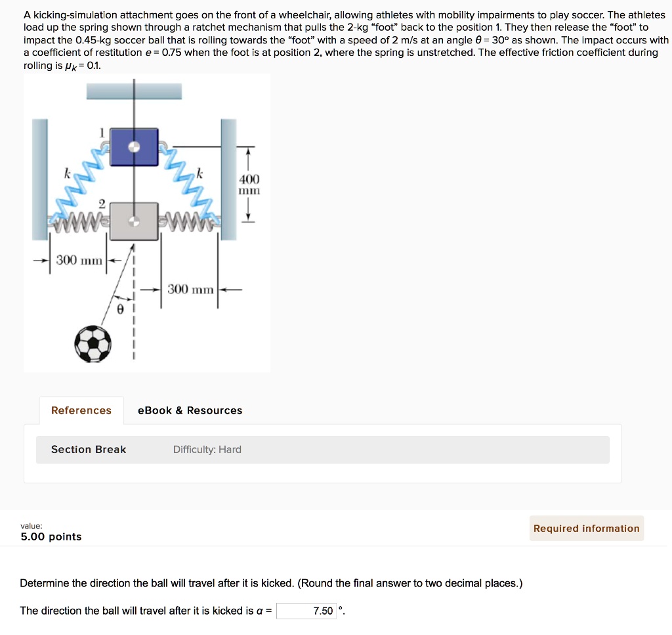Switch to the References tab
The width and height of the screenshot is (672, 635).
point(81,410)
